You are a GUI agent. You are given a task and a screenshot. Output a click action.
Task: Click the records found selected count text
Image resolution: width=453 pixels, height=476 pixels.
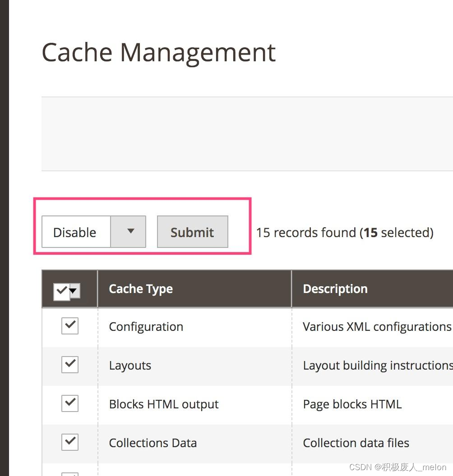[x=344, y=232]
